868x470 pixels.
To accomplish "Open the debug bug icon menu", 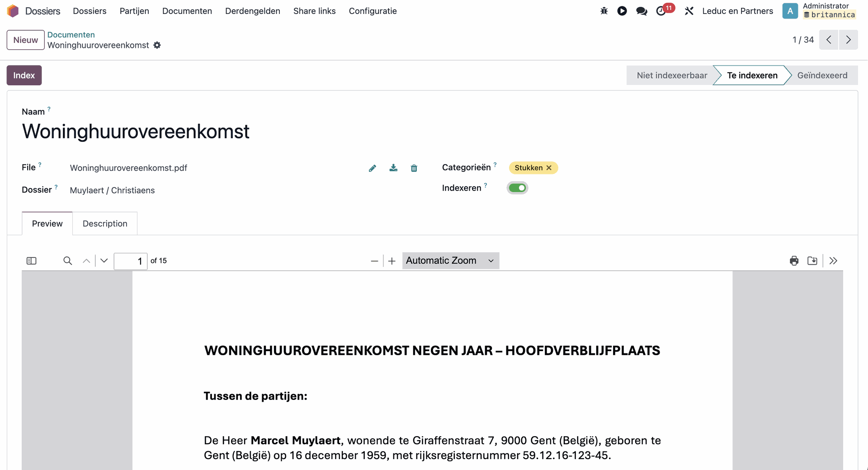I will (x=604, y=11).
